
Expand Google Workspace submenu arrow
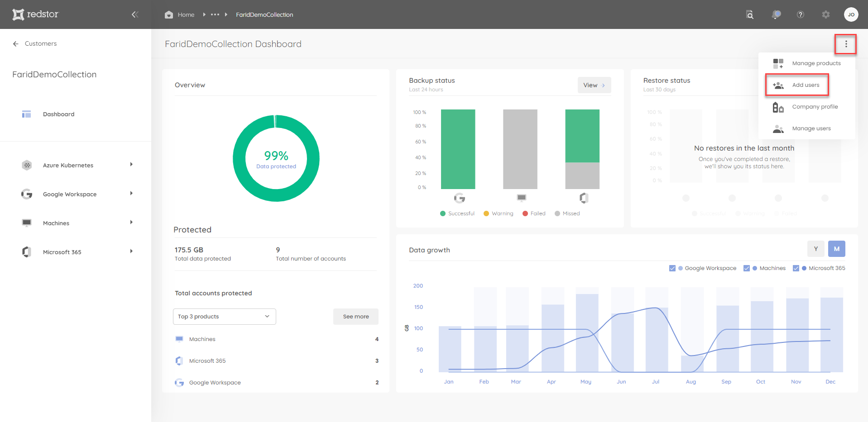[131, 194]
